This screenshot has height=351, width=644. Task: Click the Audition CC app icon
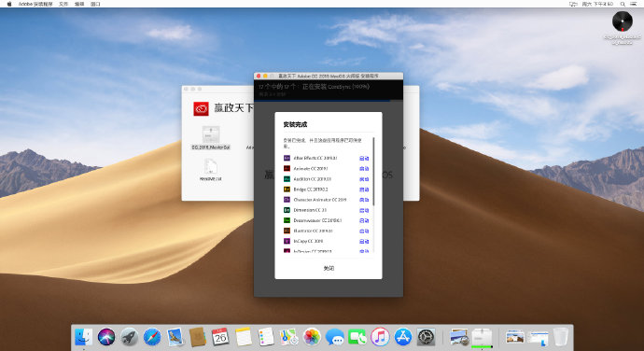(287, 179)
